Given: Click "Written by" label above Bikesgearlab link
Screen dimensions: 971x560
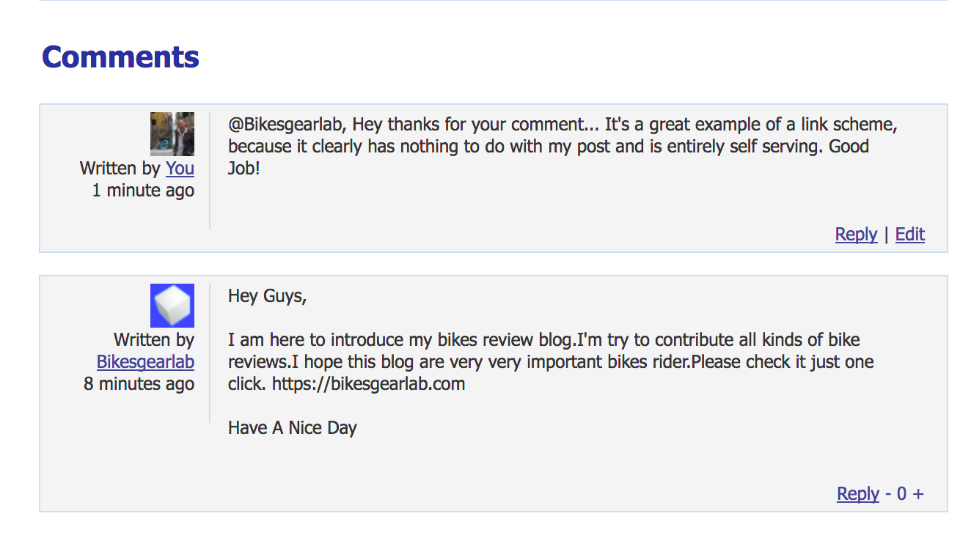Looking at the screenshot, I should (153, 340).
